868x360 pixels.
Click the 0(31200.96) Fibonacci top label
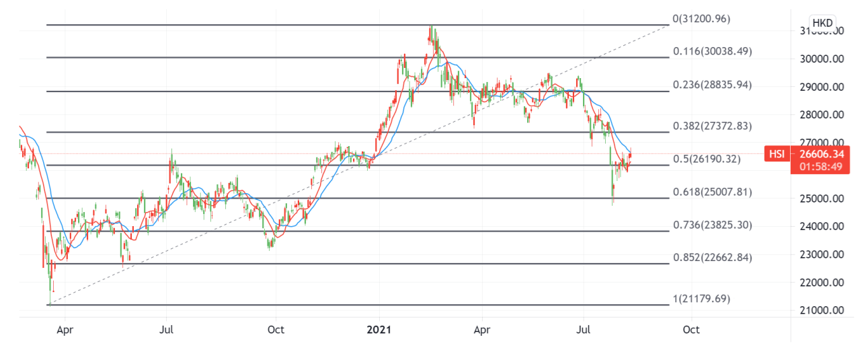tap(702, 19)
